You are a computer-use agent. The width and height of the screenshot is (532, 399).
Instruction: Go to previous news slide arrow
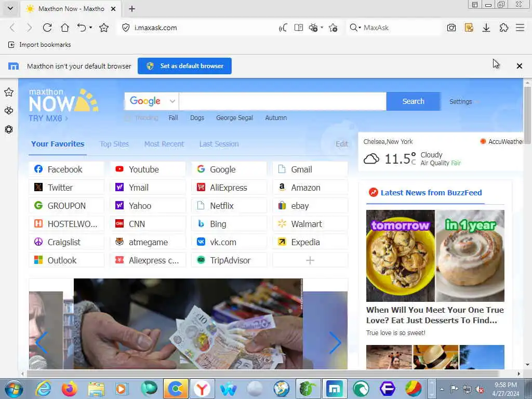coord(42,343)
